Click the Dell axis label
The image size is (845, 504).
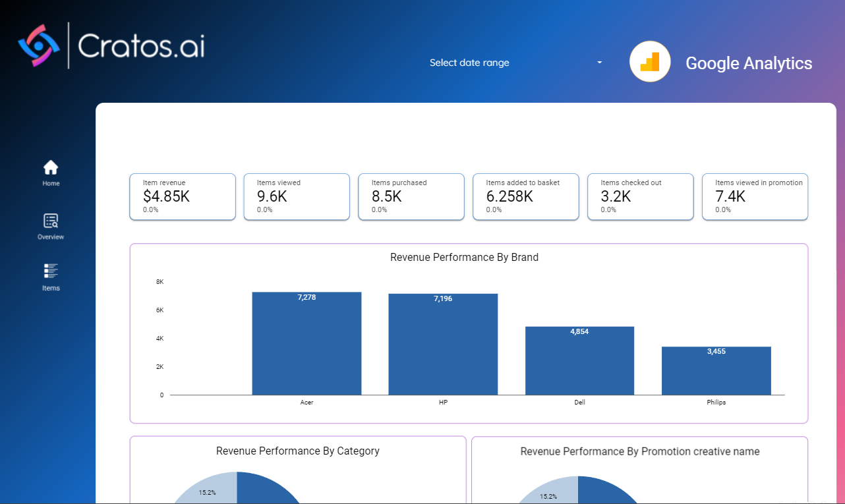(x=579, y=403)
